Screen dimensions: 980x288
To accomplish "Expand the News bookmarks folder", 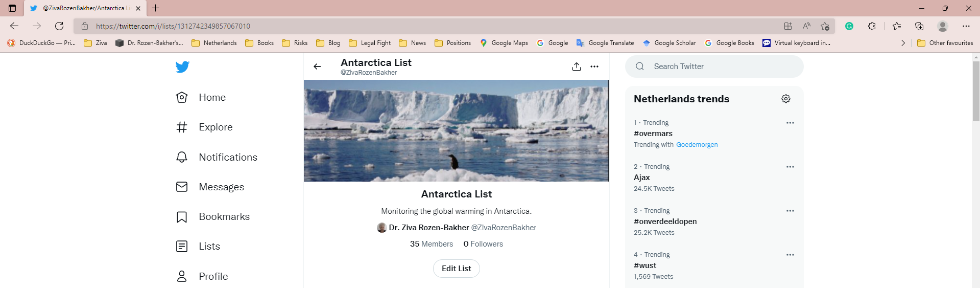I will 413,43.
